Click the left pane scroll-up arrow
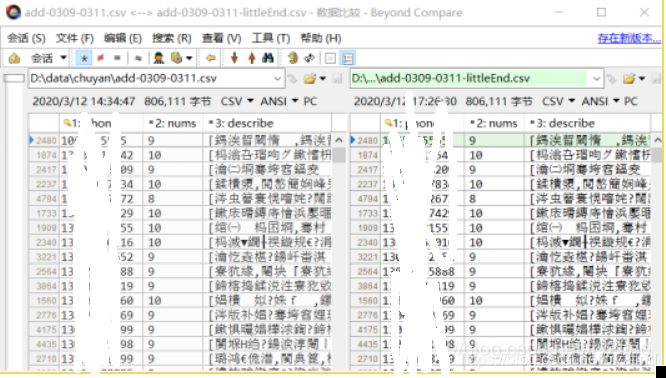This screenshot has height=378, width=666. [339, 140]
